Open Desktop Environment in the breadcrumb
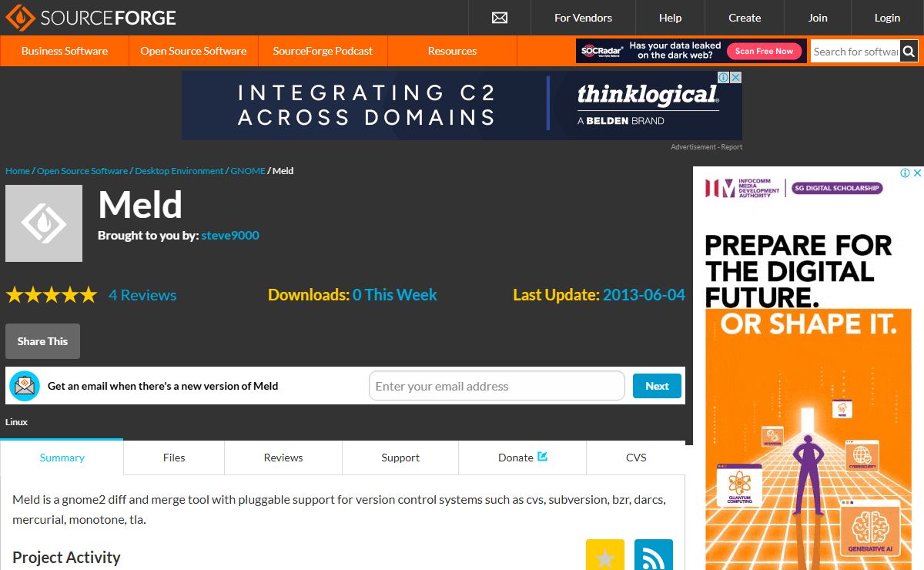 tap(179, 171)
